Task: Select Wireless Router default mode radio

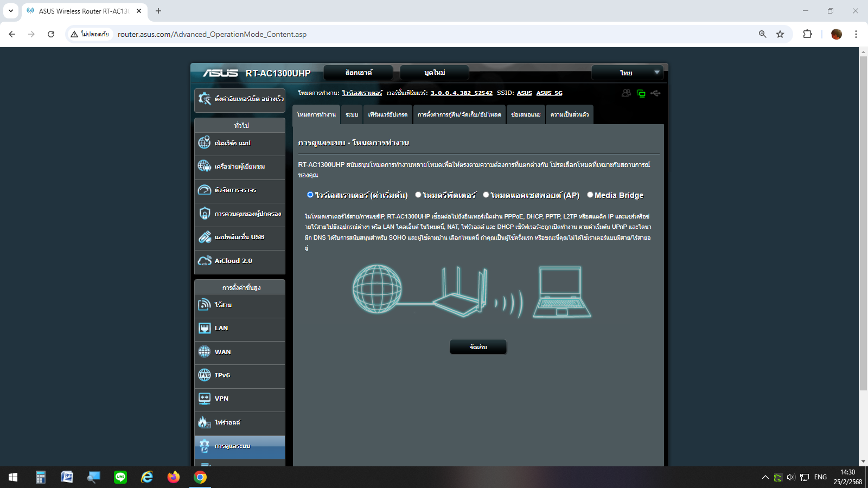Action: point(310,195)
